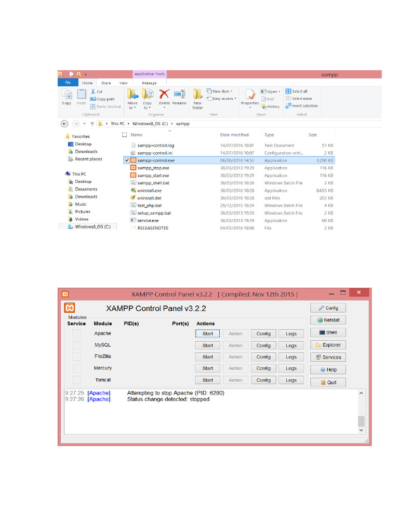
Task: Toggle the Apache service checkbox
Action: pos(77,334)
